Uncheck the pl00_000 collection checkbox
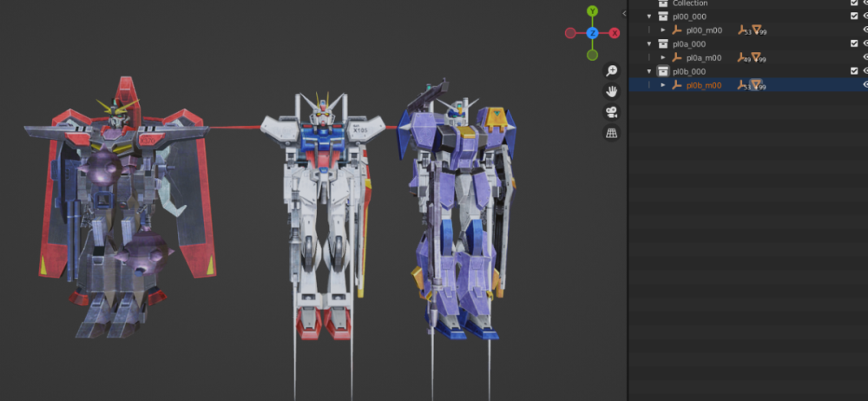This screenshot has height=401, width=868. coord(853,16)
